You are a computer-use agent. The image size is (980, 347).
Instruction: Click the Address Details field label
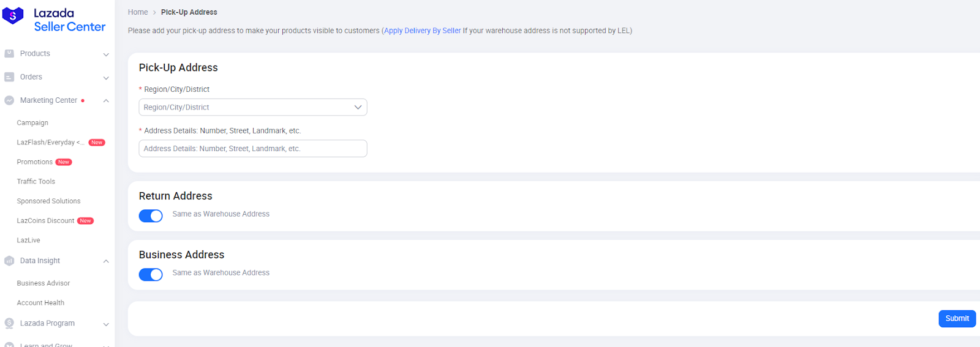click(223, 131)
